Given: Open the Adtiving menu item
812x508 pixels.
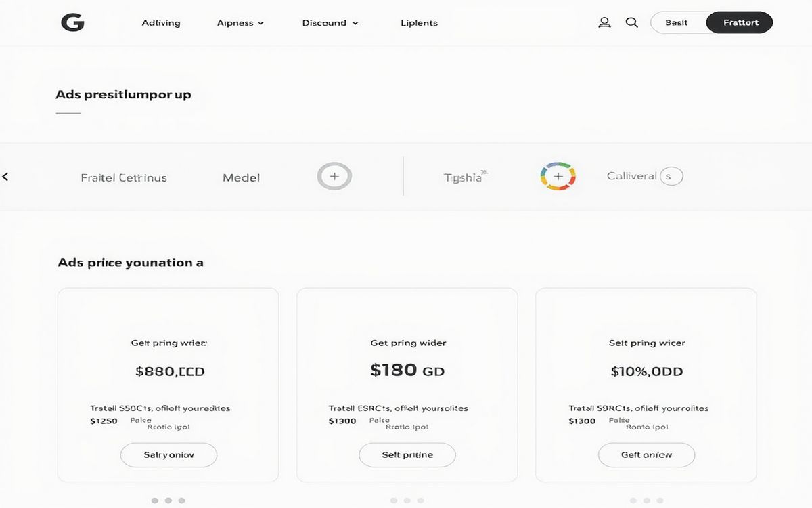Looking at the screenshot, I should coord(161,23).
